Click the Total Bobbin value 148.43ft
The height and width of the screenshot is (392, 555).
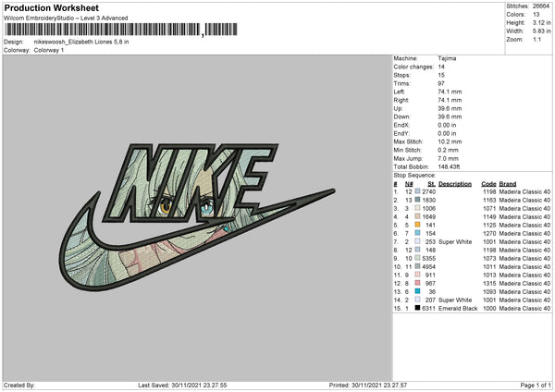449,166
